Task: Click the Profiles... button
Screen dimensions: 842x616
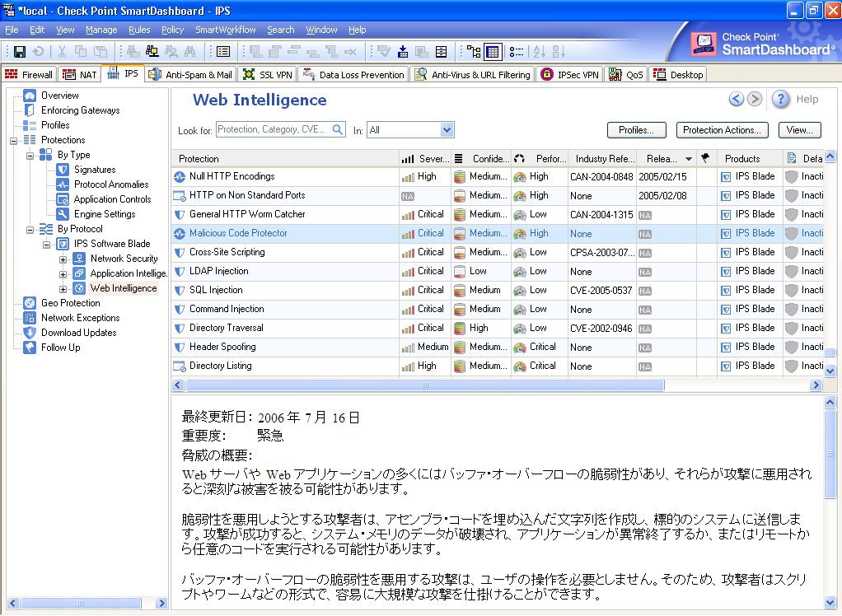Action: point(636,130)
